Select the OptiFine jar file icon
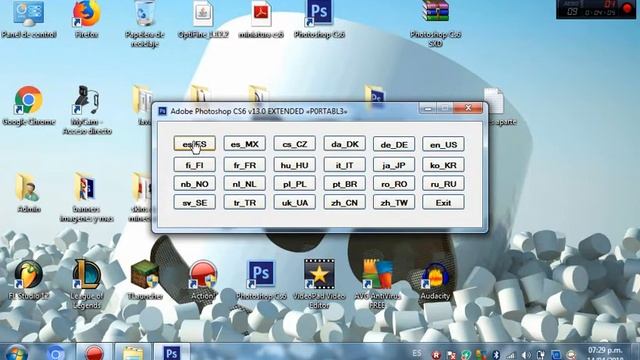The image size is (640, 360). tap(203, 20)
